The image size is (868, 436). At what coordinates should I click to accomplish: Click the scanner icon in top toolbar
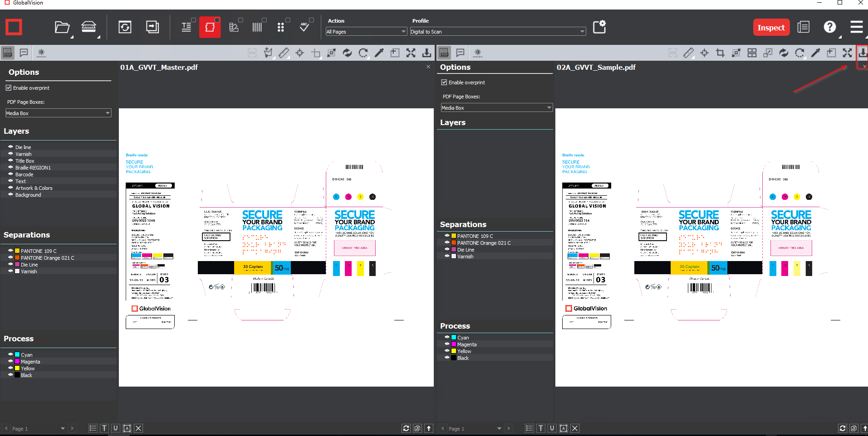tap(88, 27)
